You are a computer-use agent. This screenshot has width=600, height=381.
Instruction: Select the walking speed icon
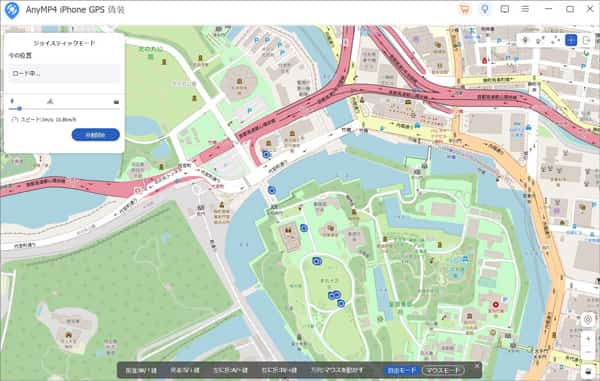pyautogui.click(x=12, y=101)
